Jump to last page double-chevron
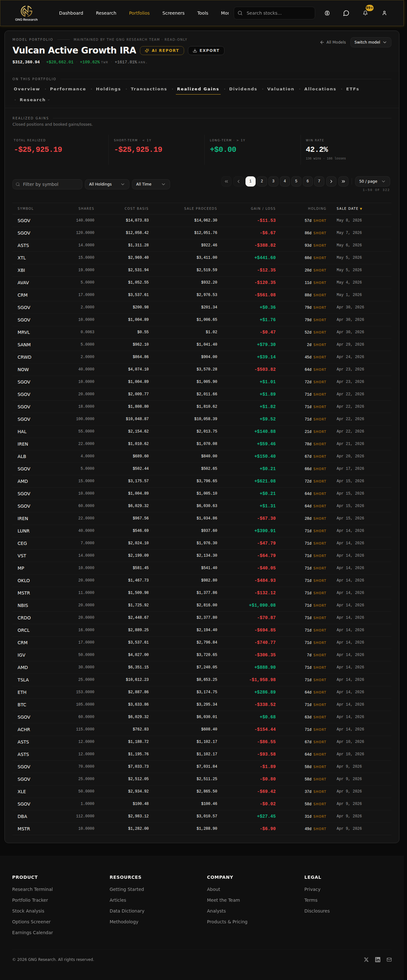Viewport: 407px width, 980px height. pyautogui.click(x=343, y=181)
